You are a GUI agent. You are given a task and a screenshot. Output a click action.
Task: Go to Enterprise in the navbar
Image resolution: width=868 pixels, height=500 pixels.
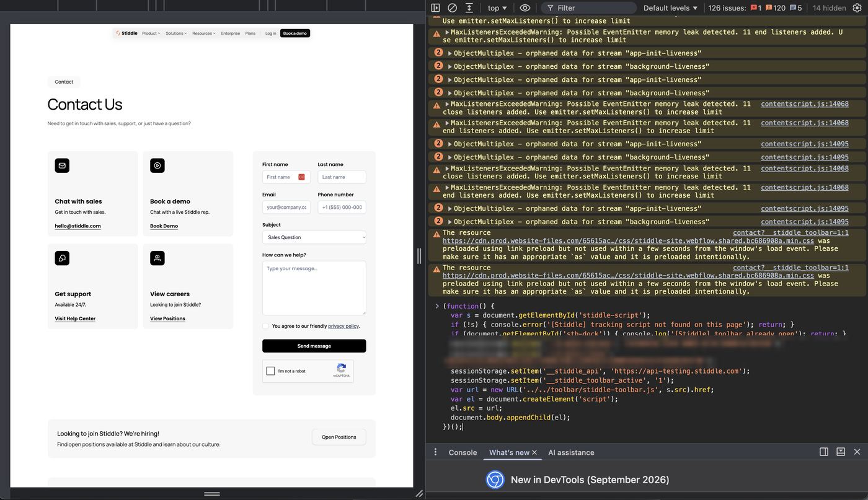(x=230, y=33)
